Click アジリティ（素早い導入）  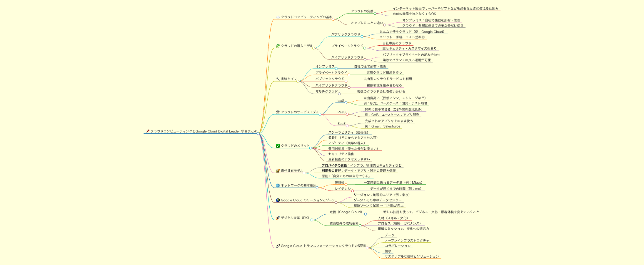(347, 143)
